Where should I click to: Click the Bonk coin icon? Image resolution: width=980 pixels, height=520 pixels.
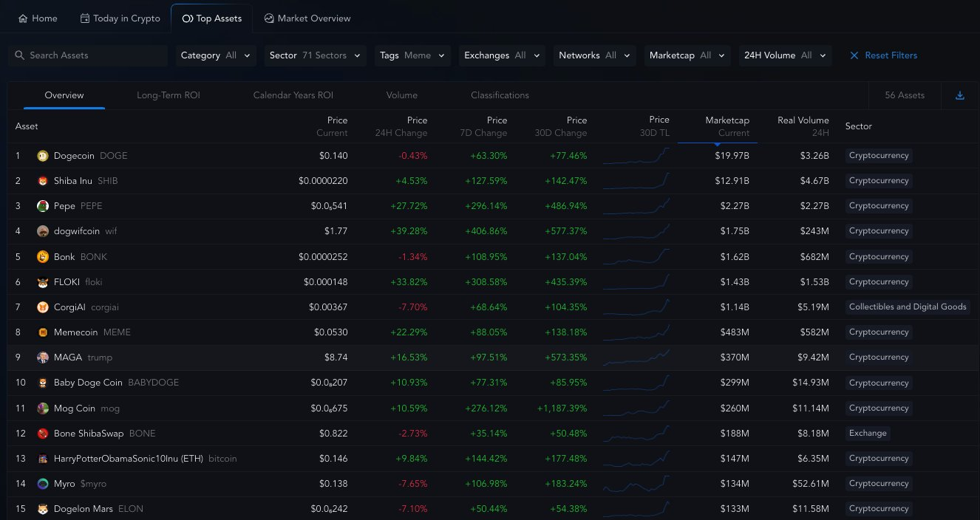click(43, 257)
